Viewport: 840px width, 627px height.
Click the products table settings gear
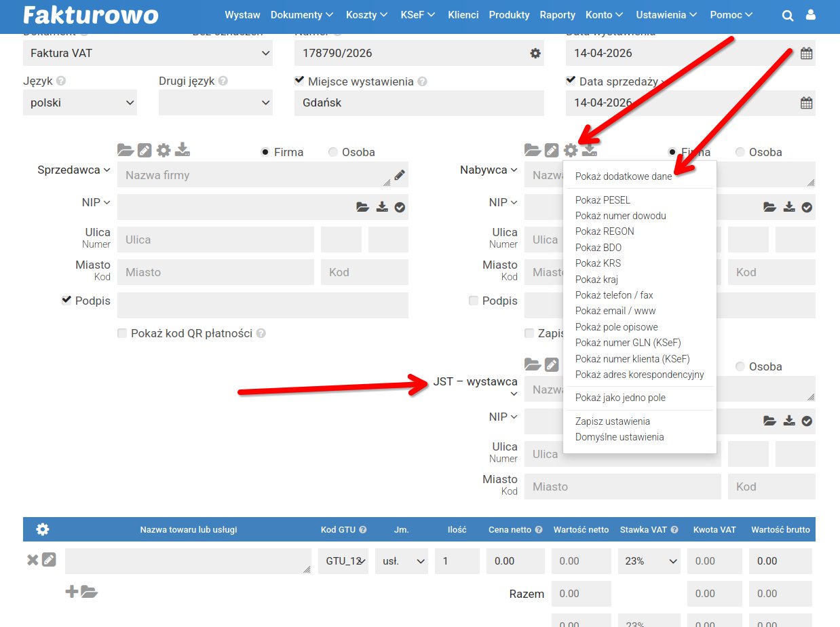[43, 529]
